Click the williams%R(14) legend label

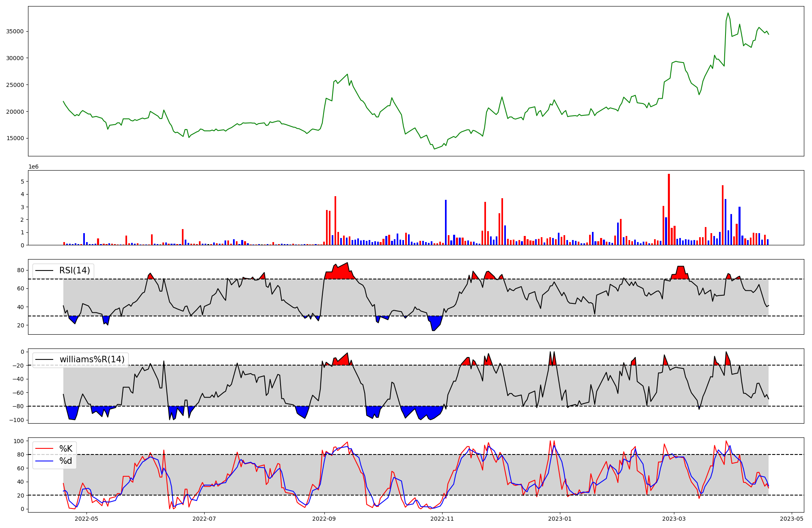pos(92,359)
